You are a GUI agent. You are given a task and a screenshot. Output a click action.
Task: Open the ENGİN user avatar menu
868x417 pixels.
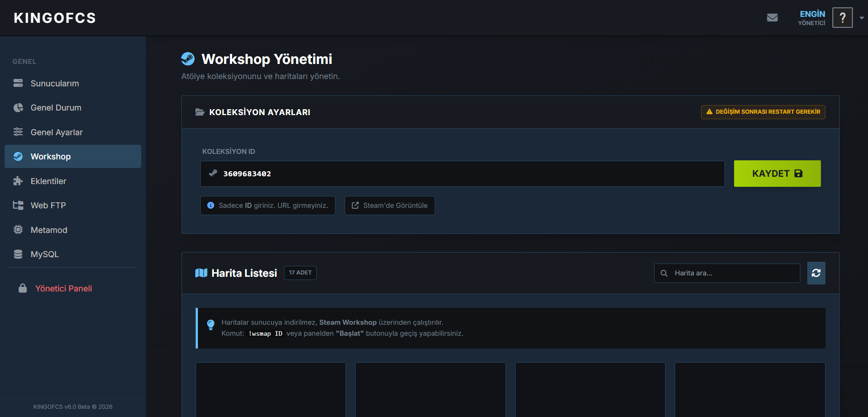click(842, 18)
